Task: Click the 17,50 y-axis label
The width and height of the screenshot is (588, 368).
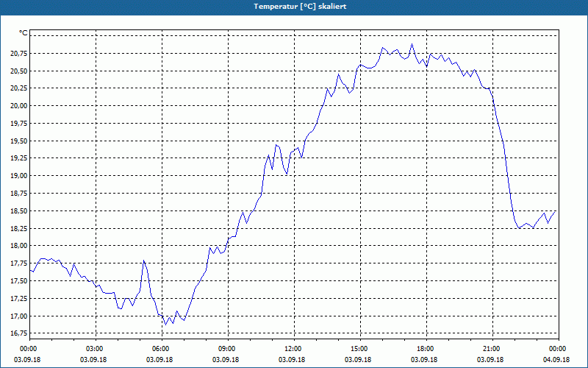Action: pos(18,281)
